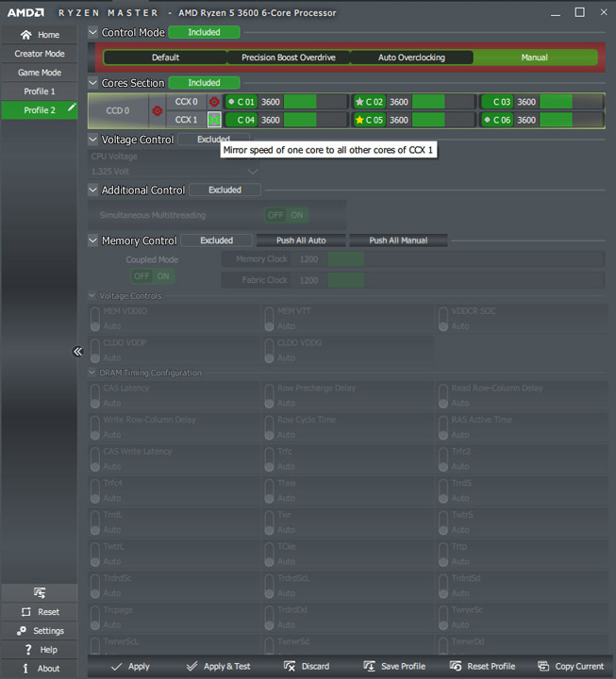Viewport: 616px width, 679px height.
Task: Click Reset in the sidebar
Action: 40,612
